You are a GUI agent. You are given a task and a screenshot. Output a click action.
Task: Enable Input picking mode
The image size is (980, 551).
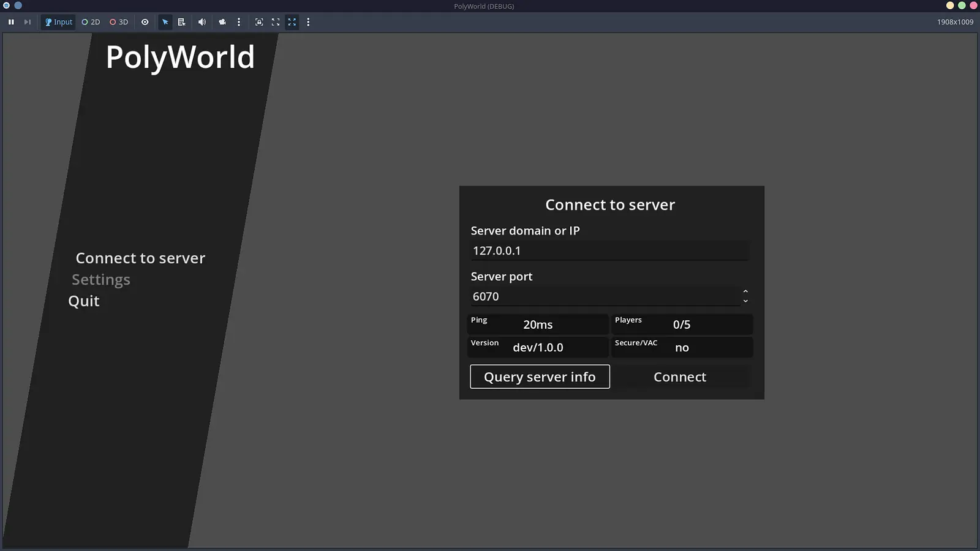(58, 21)
